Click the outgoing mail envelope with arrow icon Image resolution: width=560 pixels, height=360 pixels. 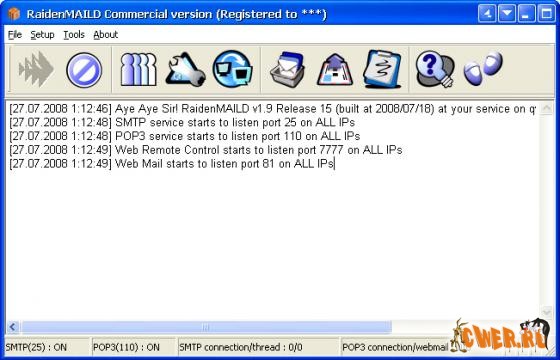(x=335, y=69)
